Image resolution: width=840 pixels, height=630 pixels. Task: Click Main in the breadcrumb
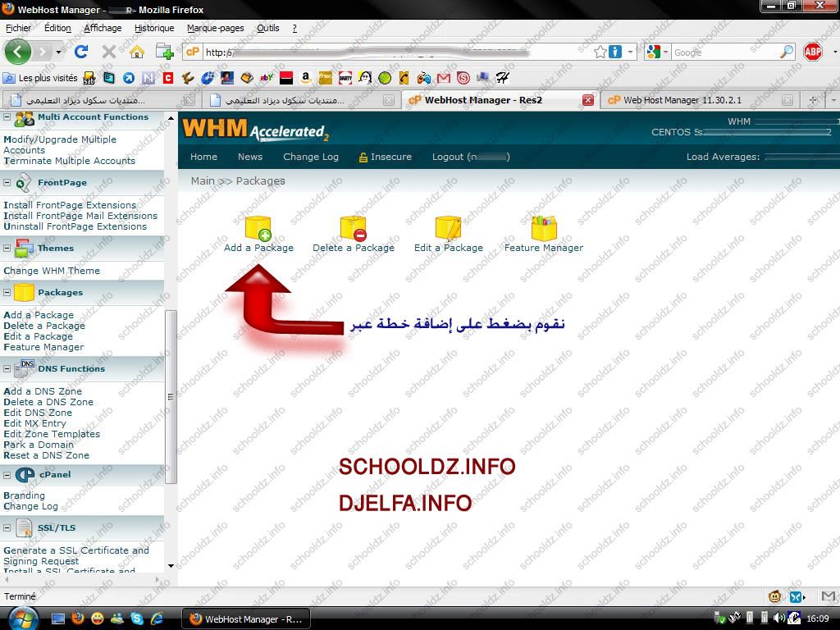(x=203, y=181)
